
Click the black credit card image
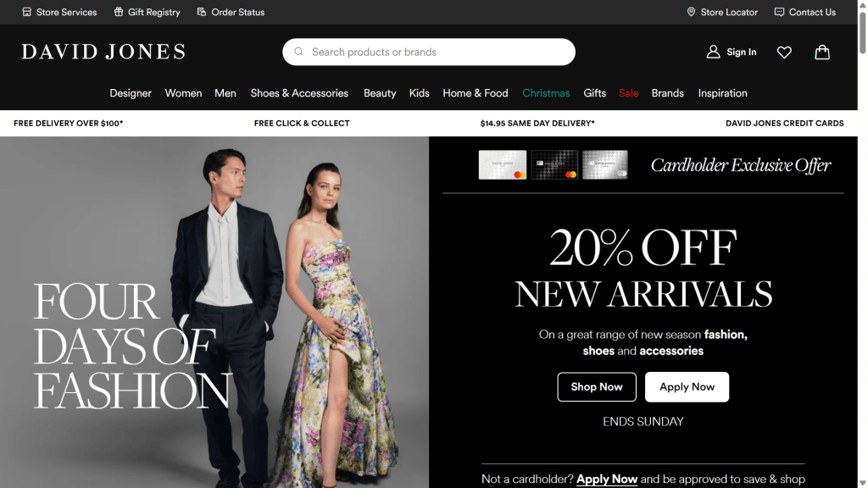pos(554,165)
